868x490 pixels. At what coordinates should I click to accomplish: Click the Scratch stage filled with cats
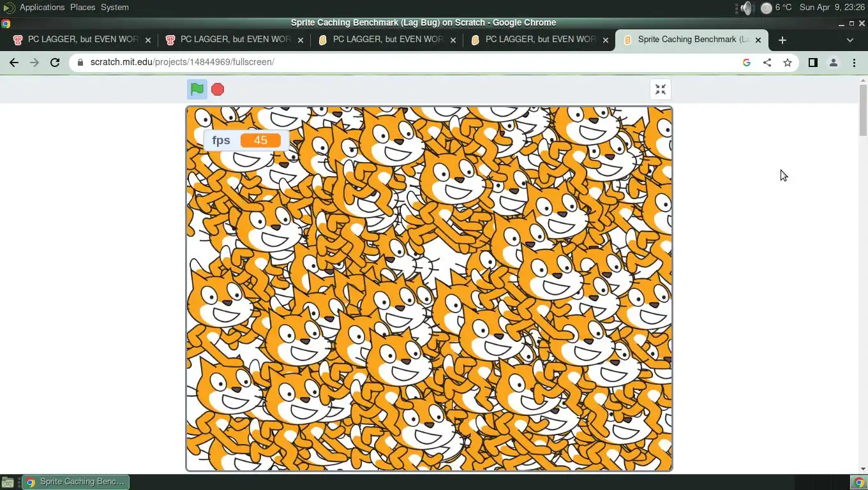point(429,288)
